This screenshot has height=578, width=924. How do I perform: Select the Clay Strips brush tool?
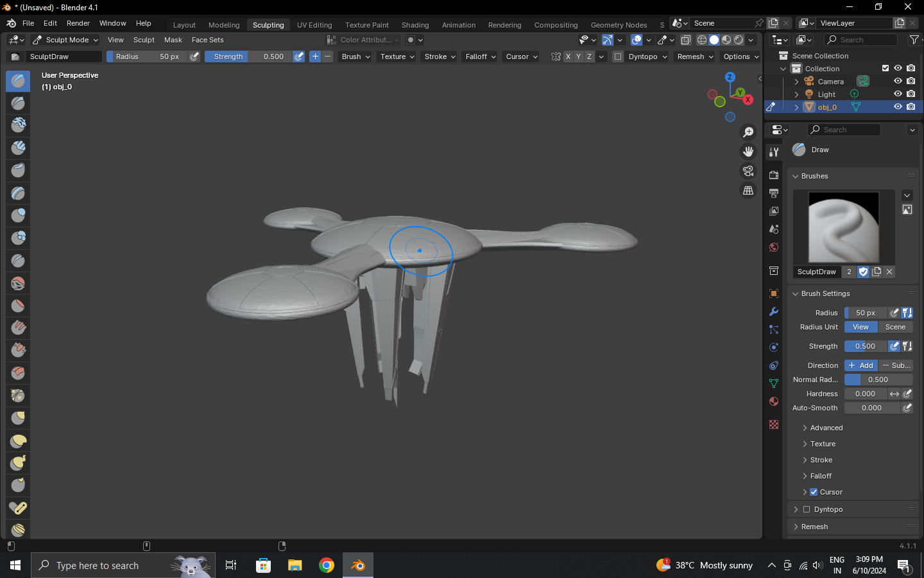point(18,148)
